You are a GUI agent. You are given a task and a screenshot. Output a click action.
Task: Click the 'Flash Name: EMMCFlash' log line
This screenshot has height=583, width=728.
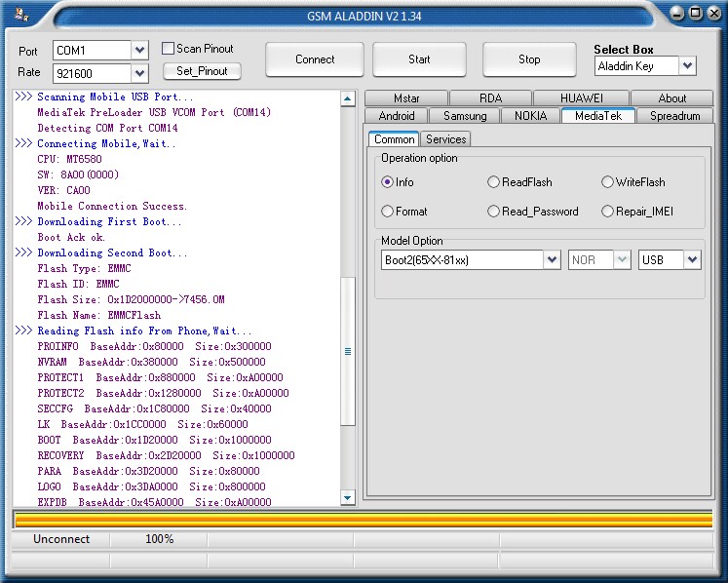click(x=99, y=316)
